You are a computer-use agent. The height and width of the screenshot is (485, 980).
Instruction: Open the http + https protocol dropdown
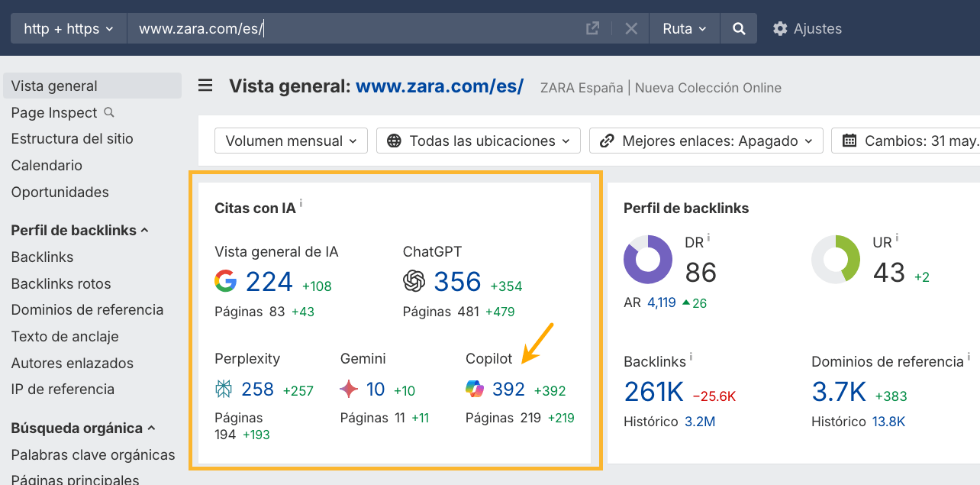pos(69,28)
